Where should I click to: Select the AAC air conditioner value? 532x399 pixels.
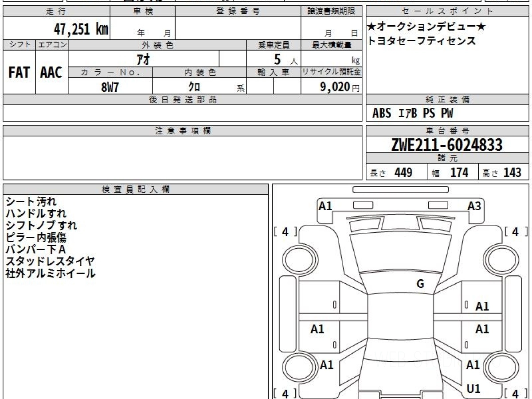tap(51, 73)
